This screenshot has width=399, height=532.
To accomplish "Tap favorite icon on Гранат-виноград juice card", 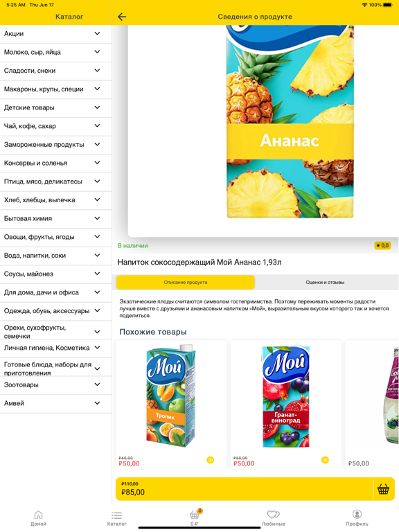I will [x=325, y=460].
